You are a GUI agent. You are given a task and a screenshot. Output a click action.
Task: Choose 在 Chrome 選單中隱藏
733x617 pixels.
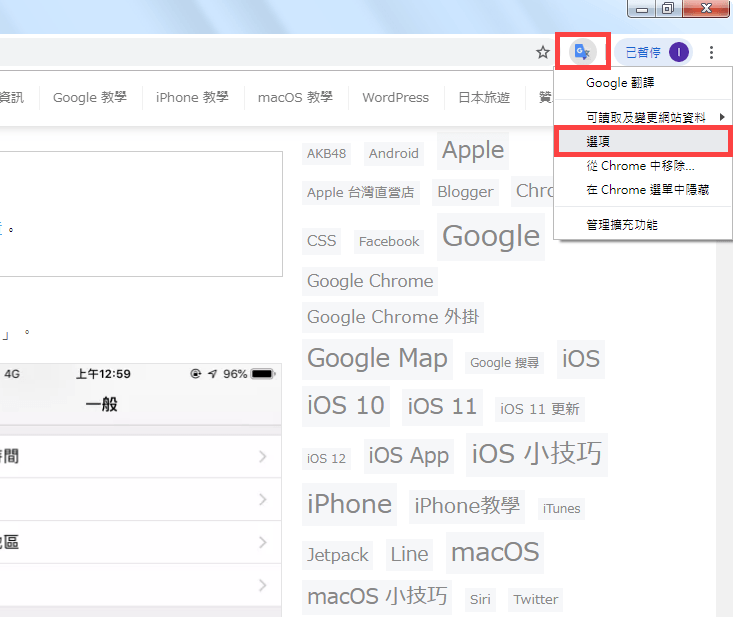[x=643, y=190]
